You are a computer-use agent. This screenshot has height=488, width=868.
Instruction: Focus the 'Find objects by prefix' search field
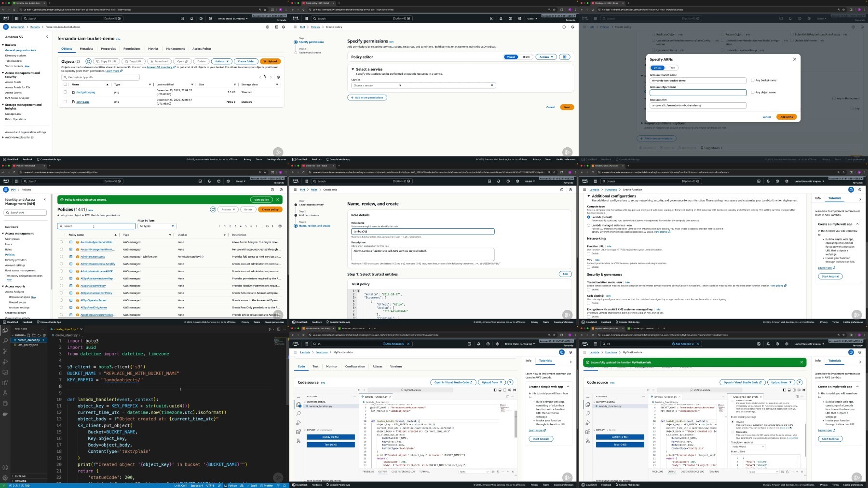pos(100,77)
